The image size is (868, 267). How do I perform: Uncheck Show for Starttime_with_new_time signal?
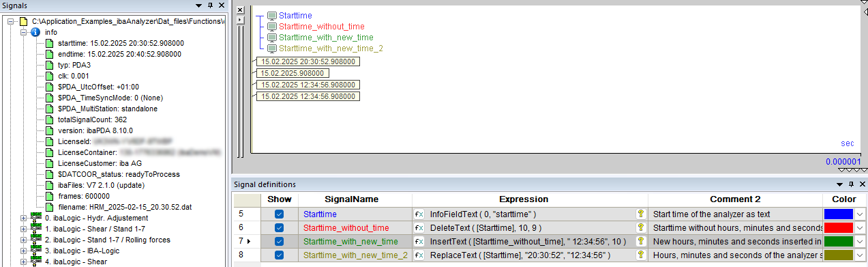tap(278, 241)
